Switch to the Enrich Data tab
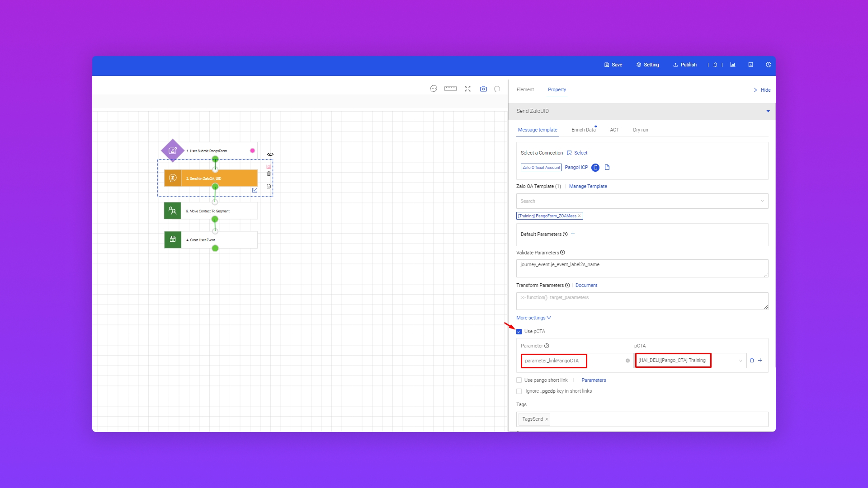 pos(583,130)
